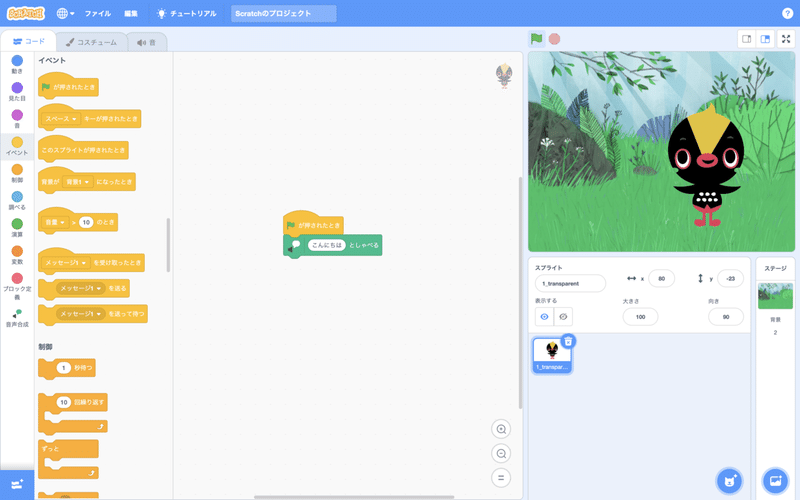This screenshot has width=800, height=500.
Task: Click the sprite x position field
Action: [662, 279]
